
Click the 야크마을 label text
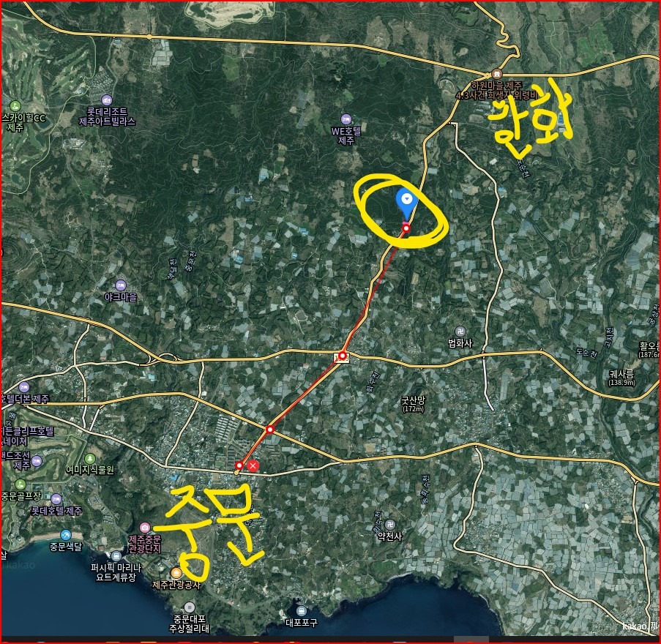pyautogui.click(x=121, y=297)
